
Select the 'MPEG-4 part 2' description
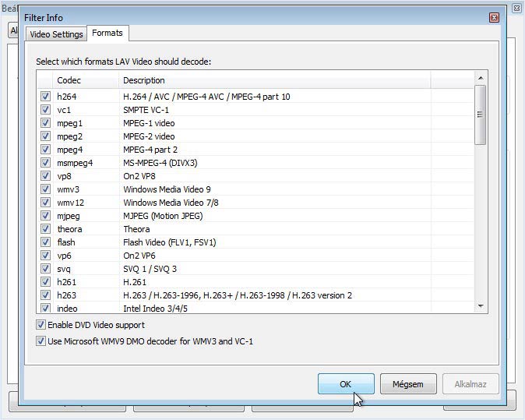point(150,150)
